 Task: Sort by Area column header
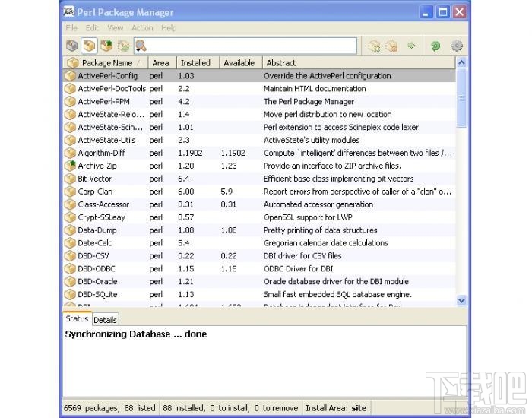click(x=162, y=63)
